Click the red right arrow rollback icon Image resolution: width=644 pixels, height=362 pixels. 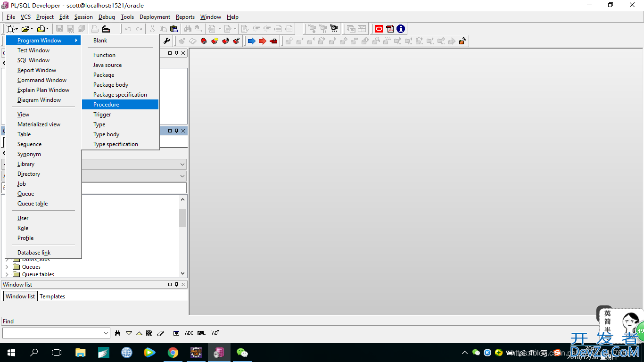pyautogui.click(x=263, y=41)
